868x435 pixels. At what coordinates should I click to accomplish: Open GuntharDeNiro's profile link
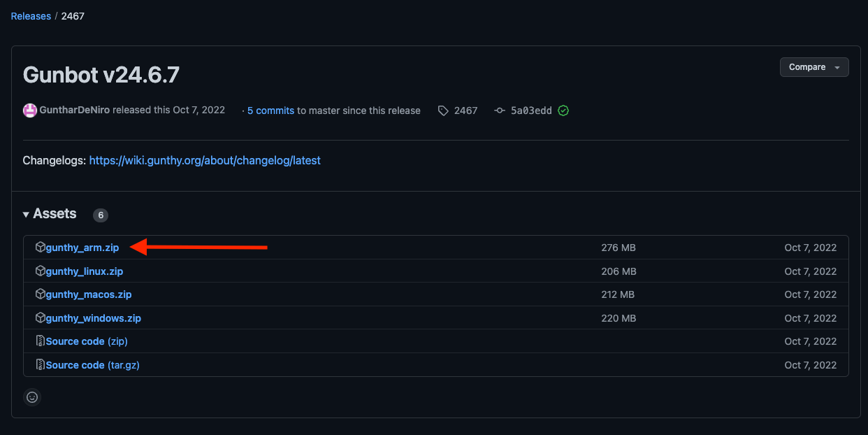75,110
